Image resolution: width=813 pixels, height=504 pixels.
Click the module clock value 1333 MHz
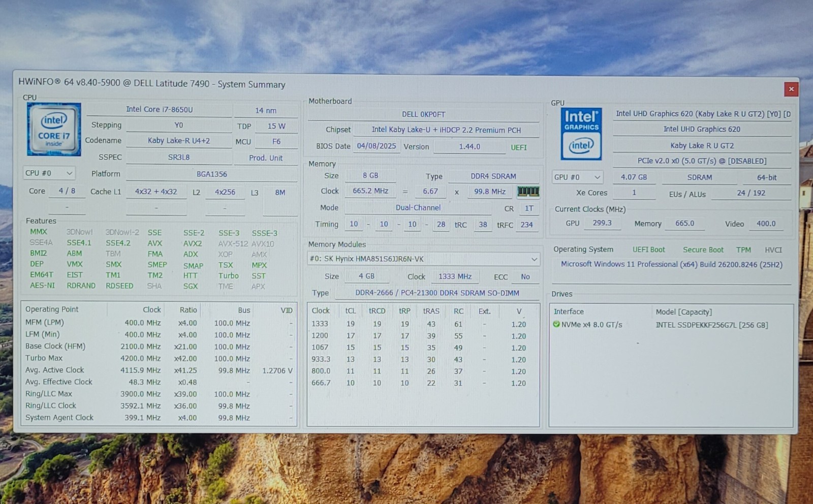(x=455, y=276)
